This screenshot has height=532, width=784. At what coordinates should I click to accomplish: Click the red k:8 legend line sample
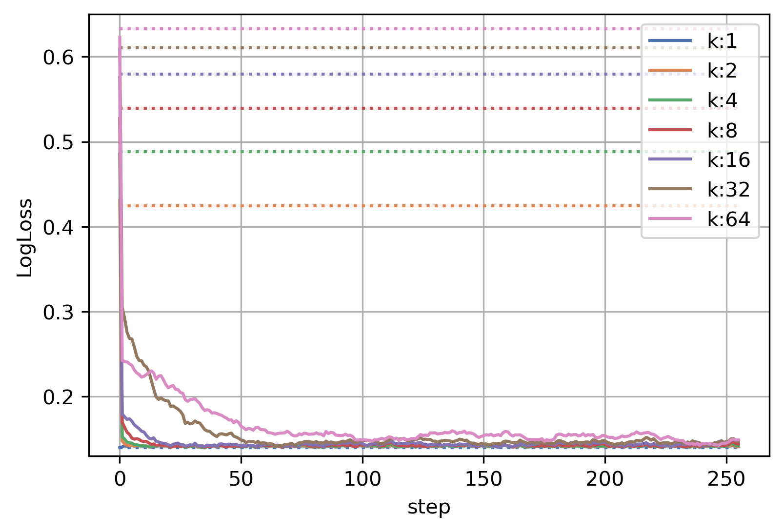670,129
